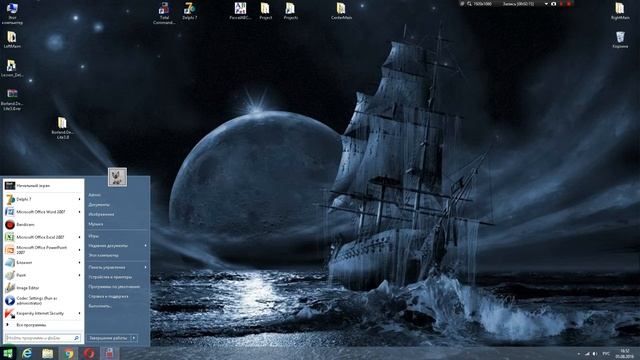Open the RightMain folder on the desktop
This screenshot has height=360, width=640.
pos(620,11)
